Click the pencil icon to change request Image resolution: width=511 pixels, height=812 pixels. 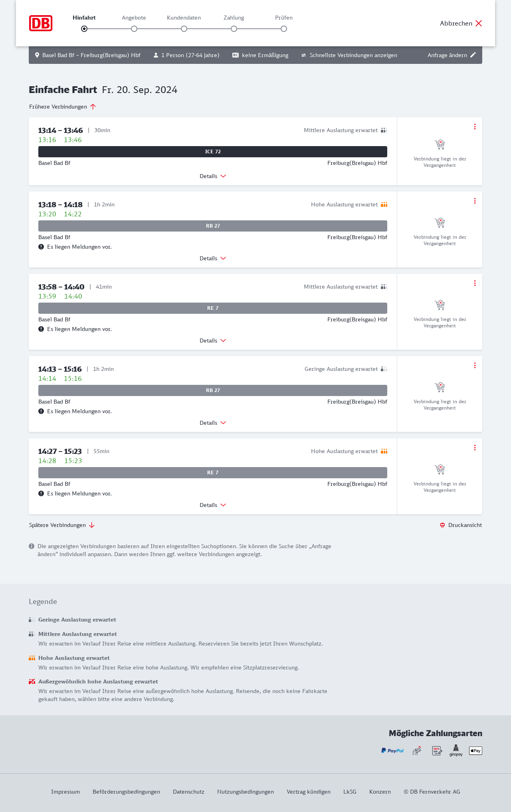coord(473,55)
